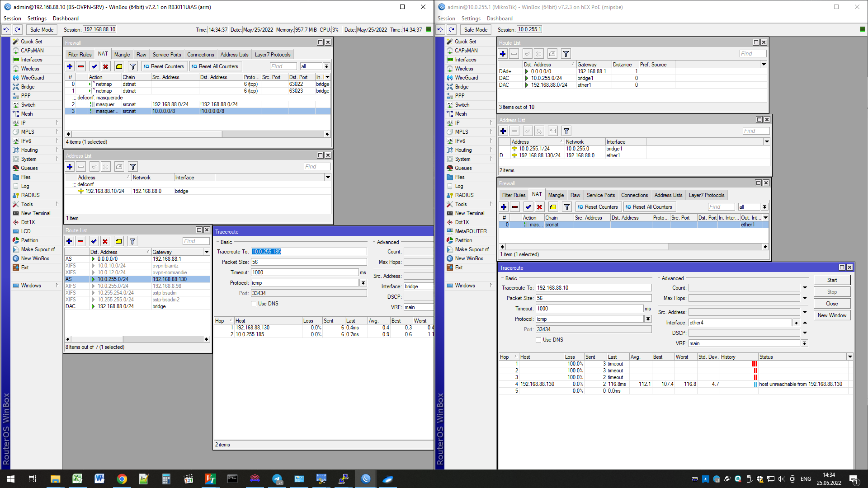Focus the Find field in hEX PoE Route List
This screenshot has height=488, width=868.
point(753,54)
